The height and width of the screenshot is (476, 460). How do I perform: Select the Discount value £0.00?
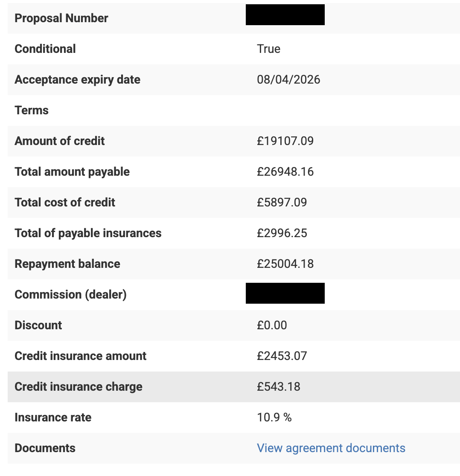(x=271, y=325)
